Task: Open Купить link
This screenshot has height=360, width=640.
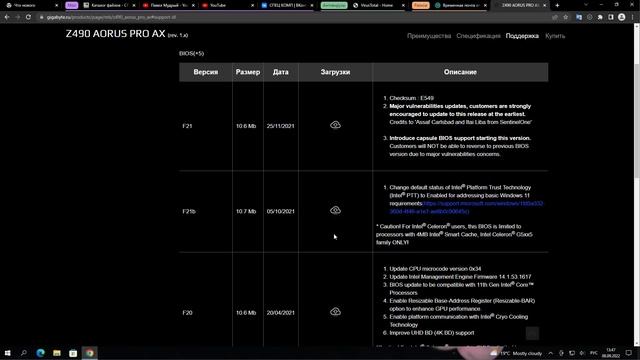Action: [555, 36]
